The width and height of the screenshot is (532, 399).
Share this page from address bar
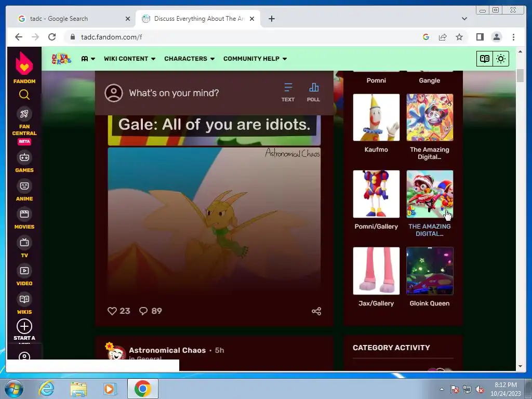(443, 37)
